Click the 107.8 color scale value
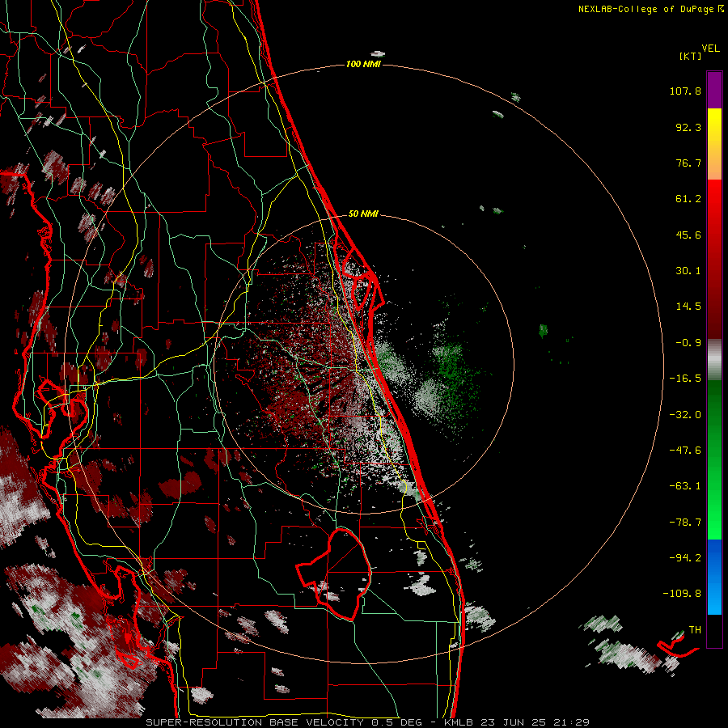 point(685,91)
